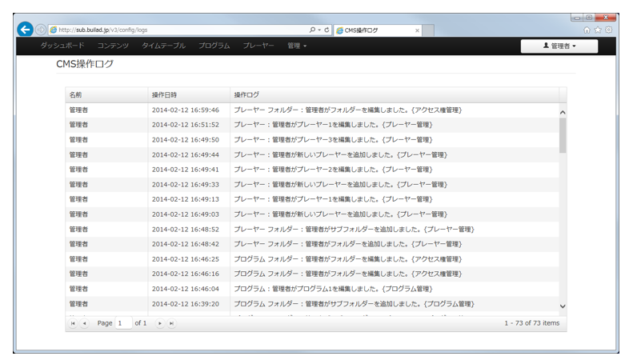Select timestamp 2014-02-12 16:49:13
Screen dimensions: 633x364
tap(186, 199)
